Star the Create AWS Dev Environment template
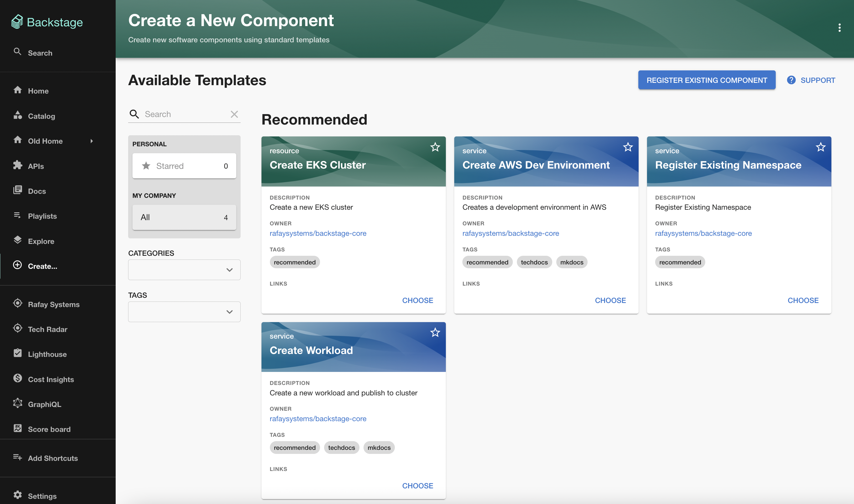The image size is (854, 504). pos(628,147)
